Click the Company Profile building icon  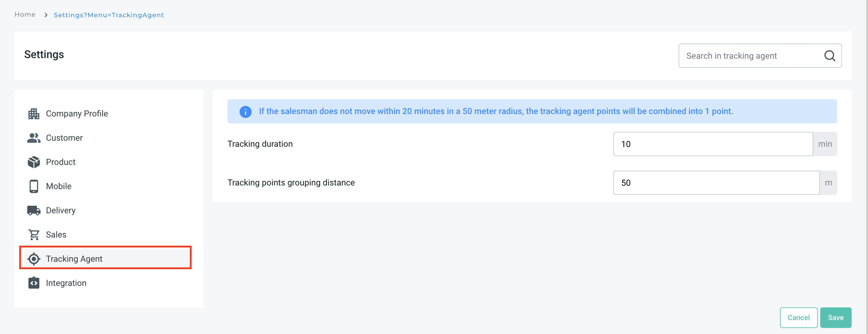click(x=34, y=113)
